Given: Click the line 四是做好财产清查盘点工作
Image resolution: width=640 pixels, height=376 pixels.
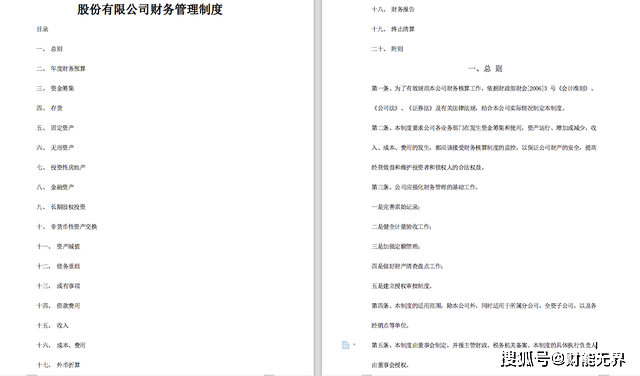Looking at the screenshot, I should coord(407,266).
